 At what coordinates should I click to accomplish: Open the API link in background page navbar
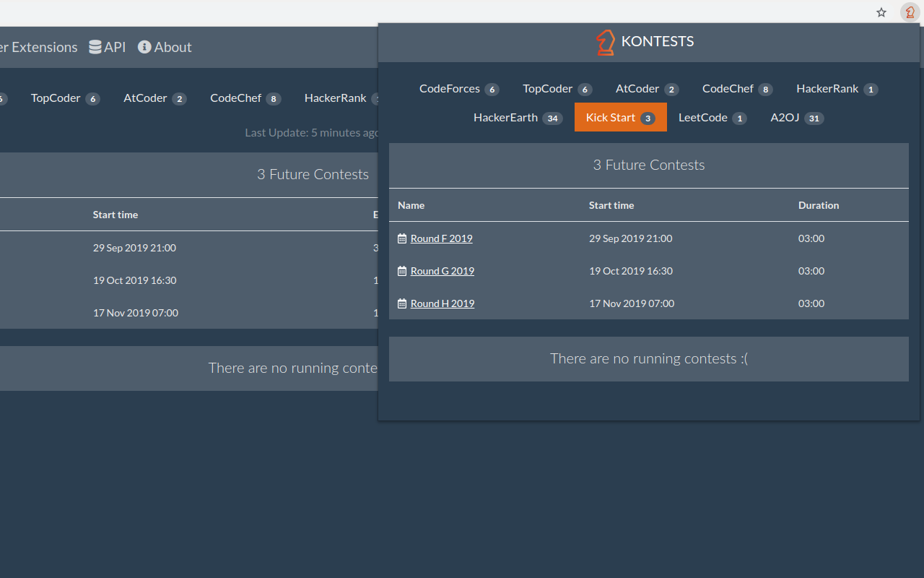pos(107,47)
